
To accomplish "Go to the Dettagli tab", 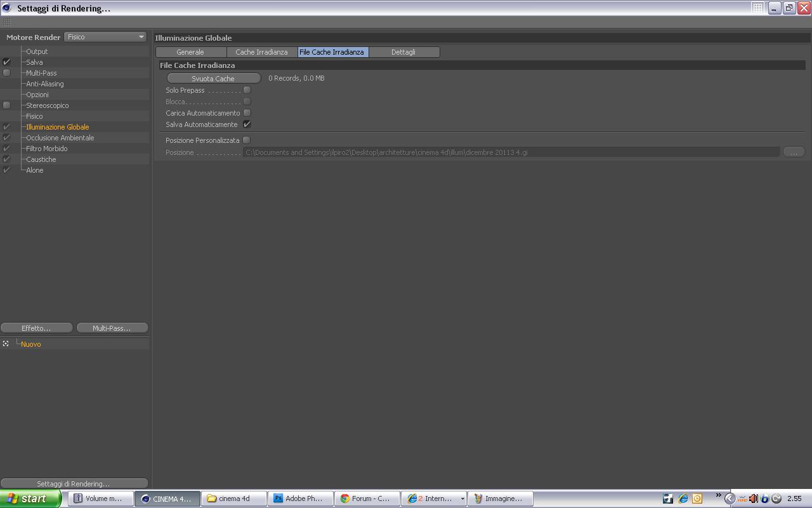I will click(403, 52).
